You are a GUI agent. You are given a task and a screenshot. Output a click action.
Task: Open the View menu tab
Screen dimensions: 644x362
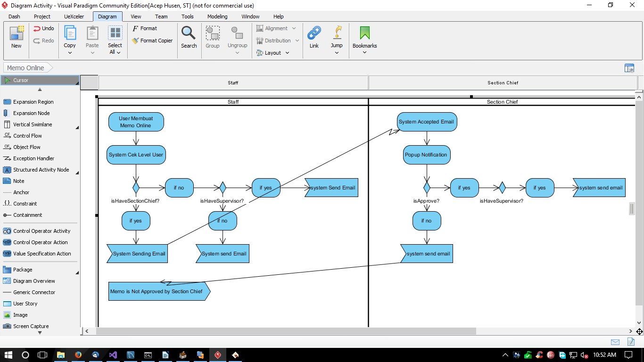pyautogui.click(x=136, y=16)
